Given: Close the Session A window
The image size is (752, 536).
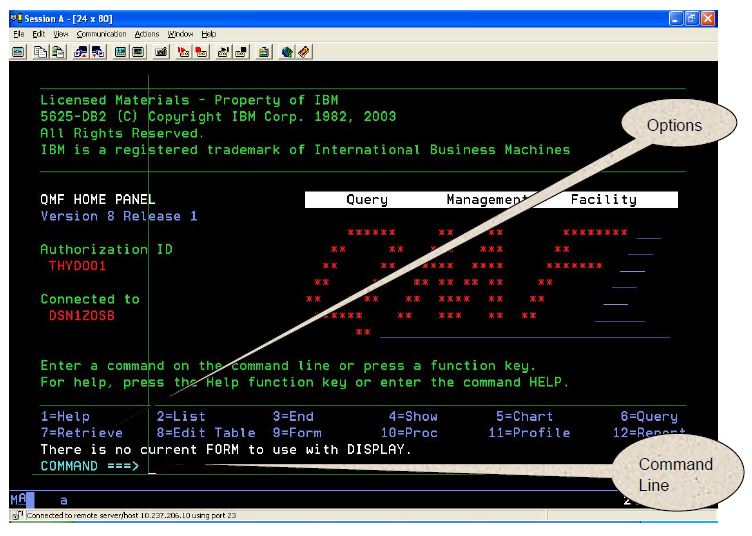Looking at the screenshot, I should coord(708,19).
